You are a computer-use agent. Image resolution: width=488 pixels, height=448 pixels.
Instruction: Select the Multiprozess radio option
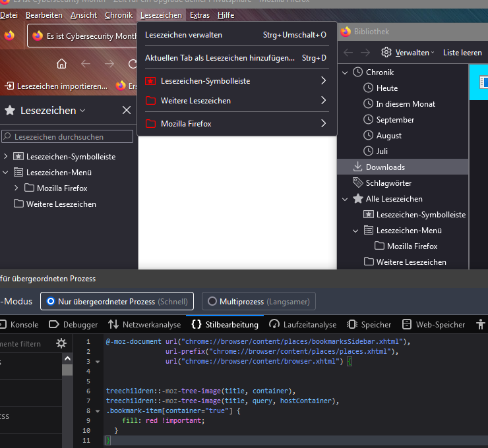point(212,301)
